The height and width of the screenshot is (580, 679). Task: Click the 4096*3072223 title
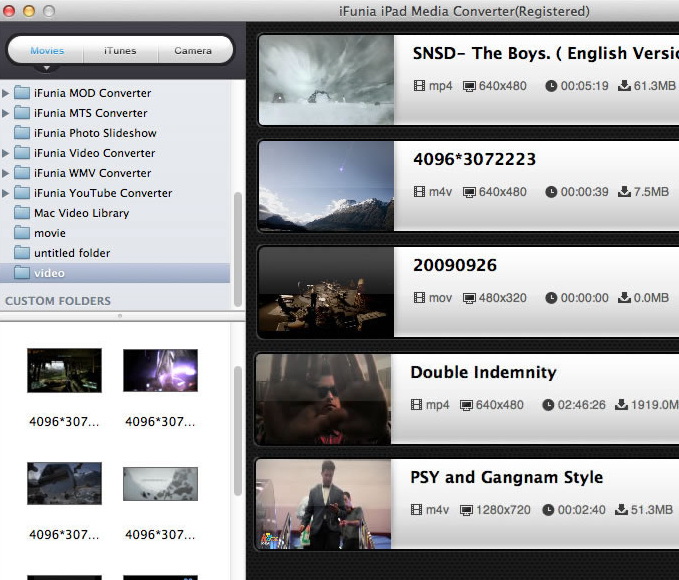coord(475,159)
